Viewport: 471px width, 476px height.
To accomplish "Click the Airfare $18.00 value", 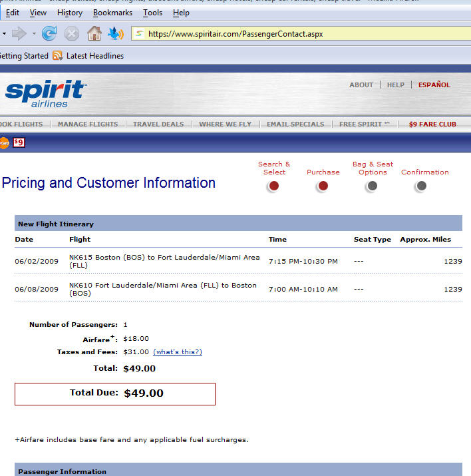I will tap(136, 339).
